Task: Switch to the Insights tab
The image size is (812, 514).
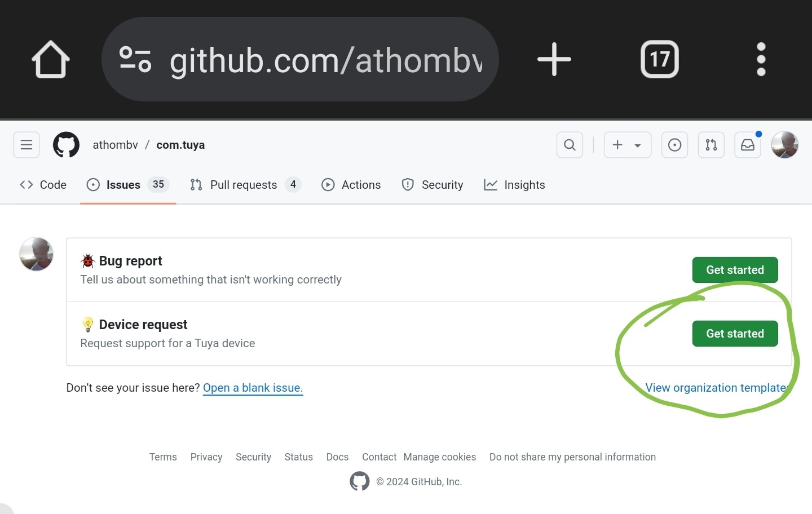Action: 514,185
